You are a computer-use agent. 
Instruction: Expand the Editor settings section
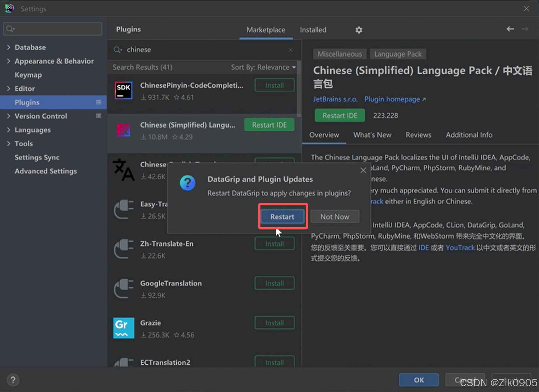click(x=8, y=89)
